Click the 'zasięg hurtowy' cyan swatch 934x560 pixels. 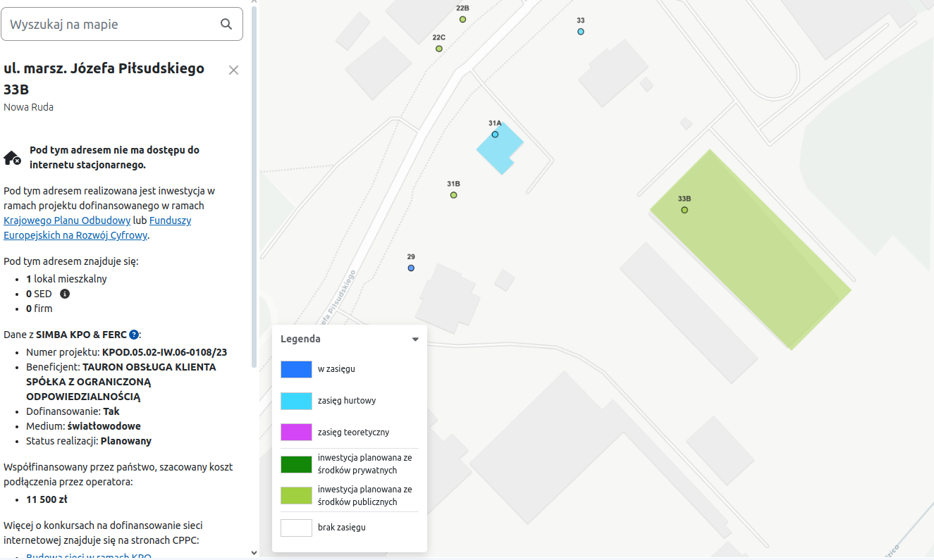(x=296, y=401)
